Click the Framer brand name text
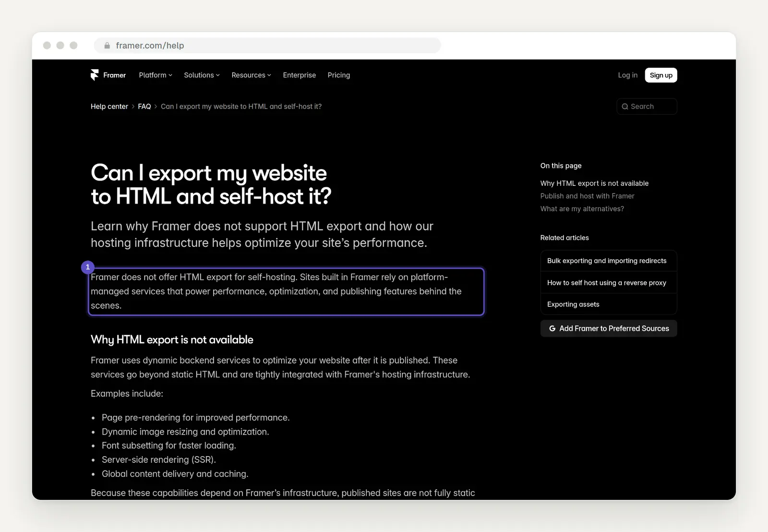 (115, 75)
